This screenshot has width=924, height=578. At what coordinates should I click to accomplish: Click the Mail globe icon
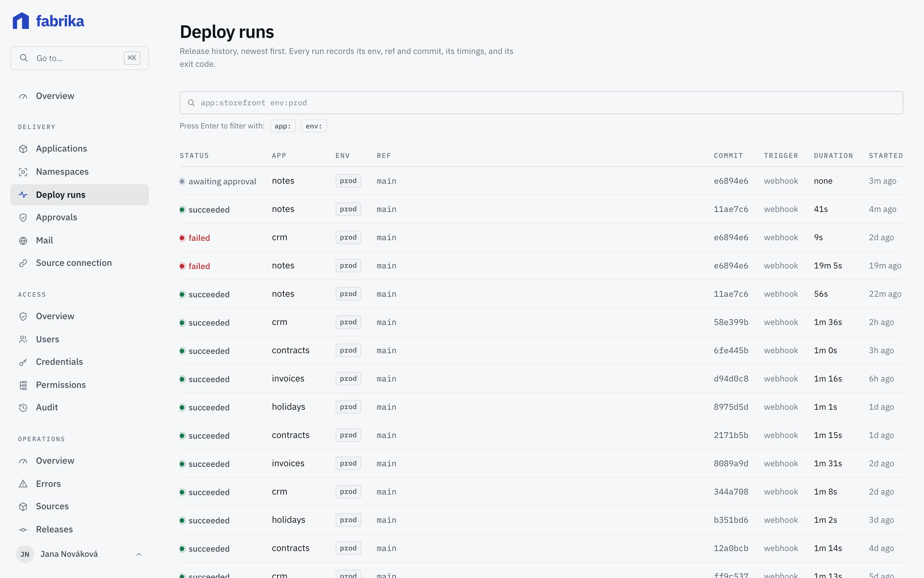(23, 241)
